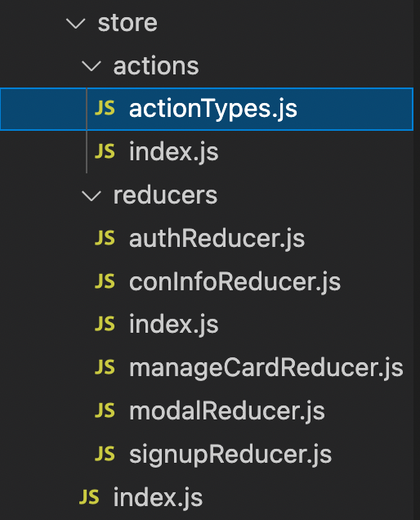Select the signupReducer.js file
The width and height of the screenshot is (420, 520).
point(230,455)
